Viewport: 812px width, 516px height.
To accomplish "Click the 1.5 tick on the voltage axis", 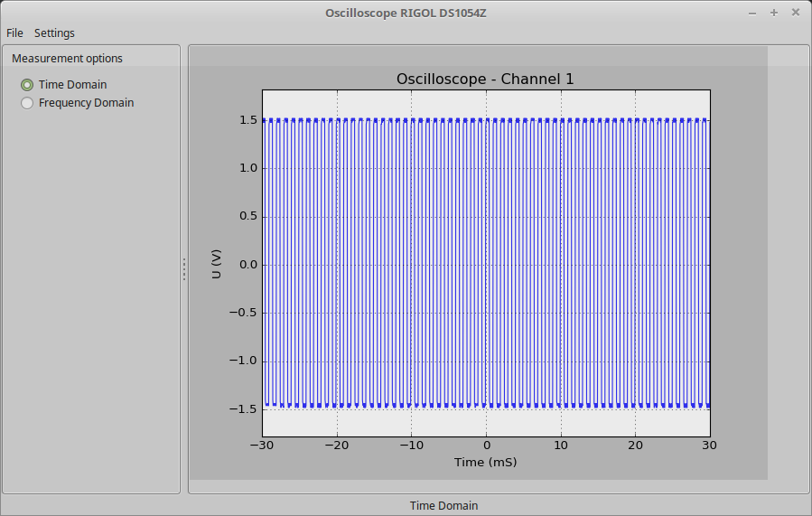I will coord(247,120).
